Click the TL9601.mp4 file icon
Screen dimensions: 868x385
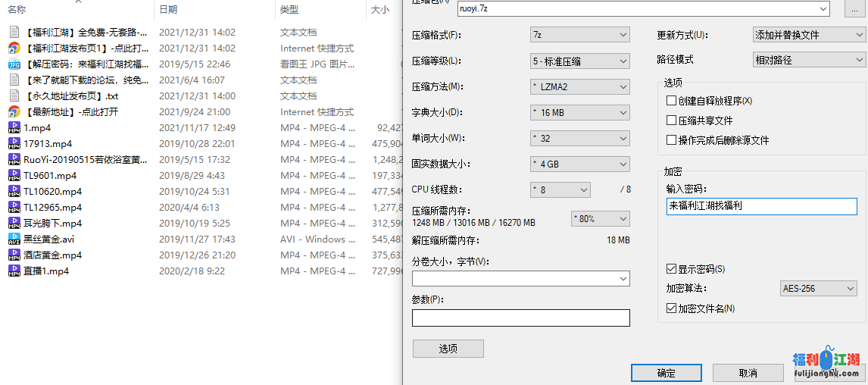point(14,176)
